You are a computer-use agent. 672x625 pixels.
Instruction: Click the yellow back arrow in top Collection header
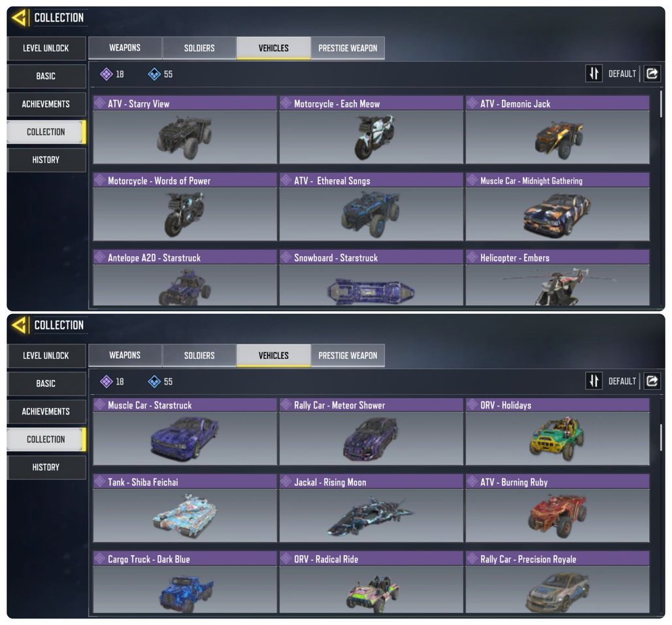coord(20,18)
